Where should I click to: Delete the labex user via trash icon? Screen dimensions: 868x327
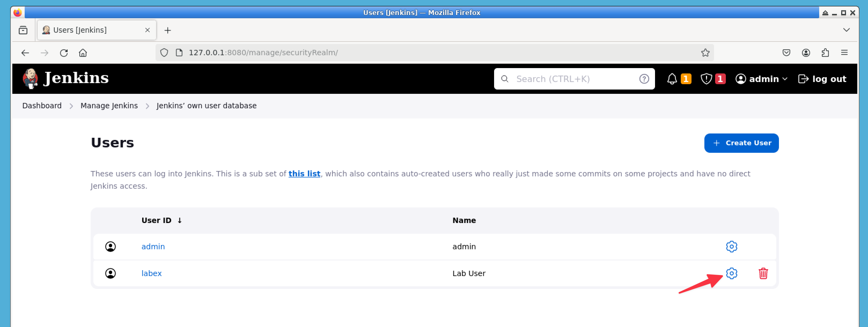click(763, 273)
